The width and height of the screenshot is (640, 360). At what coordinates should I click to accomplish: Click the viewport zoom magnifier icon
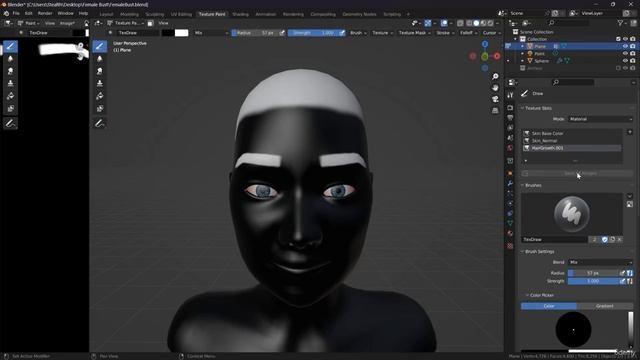click(495, 77)
